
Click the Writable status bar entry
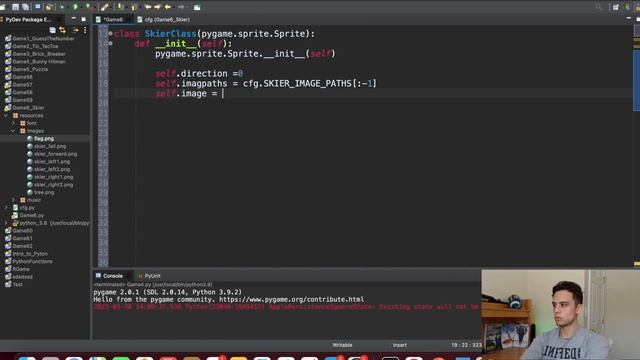coord(342,345)
